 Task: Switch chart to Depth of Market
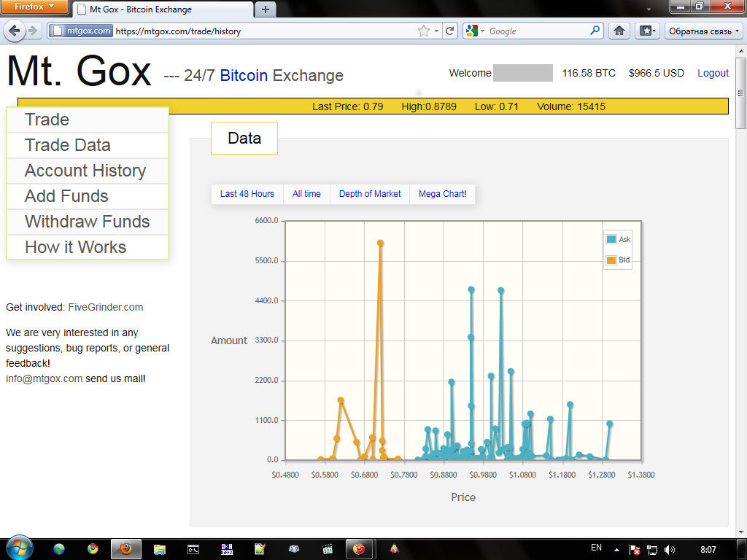(370, 194)
